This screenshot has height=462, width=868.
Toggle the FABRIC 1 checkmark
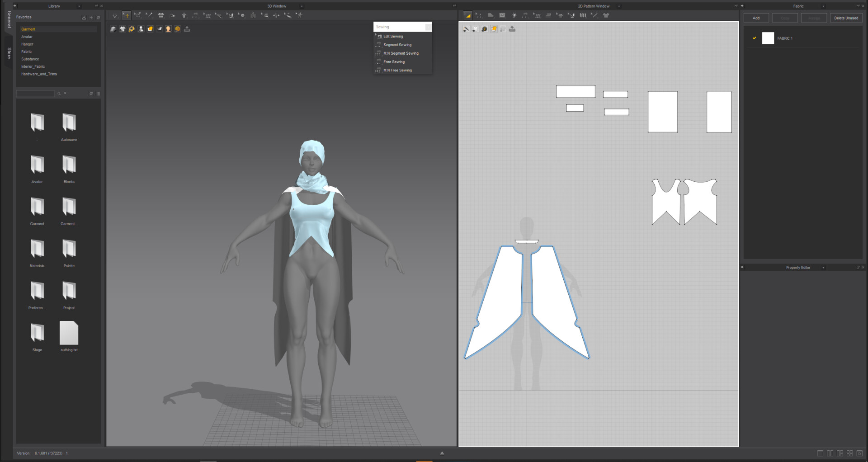(754, 38)
